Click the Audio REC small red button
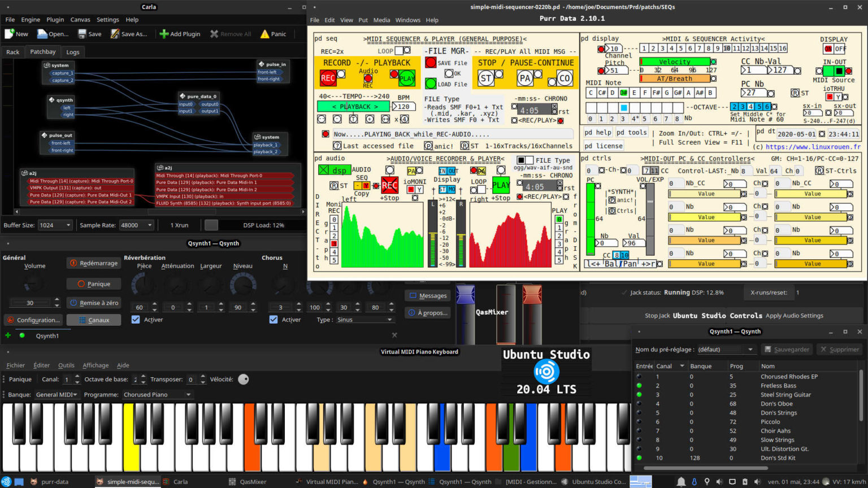The width and height of the screenshot is (868, 488). [368, 79]
